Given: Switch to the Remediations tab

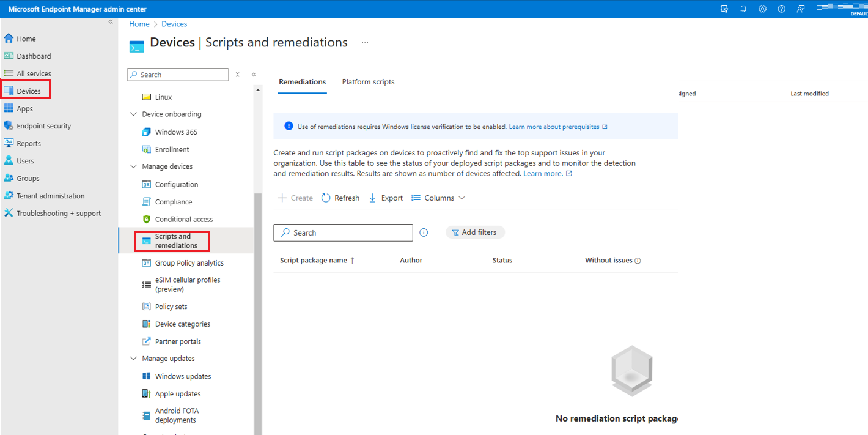Looking at the screenshot, I should tap(302, 82).
